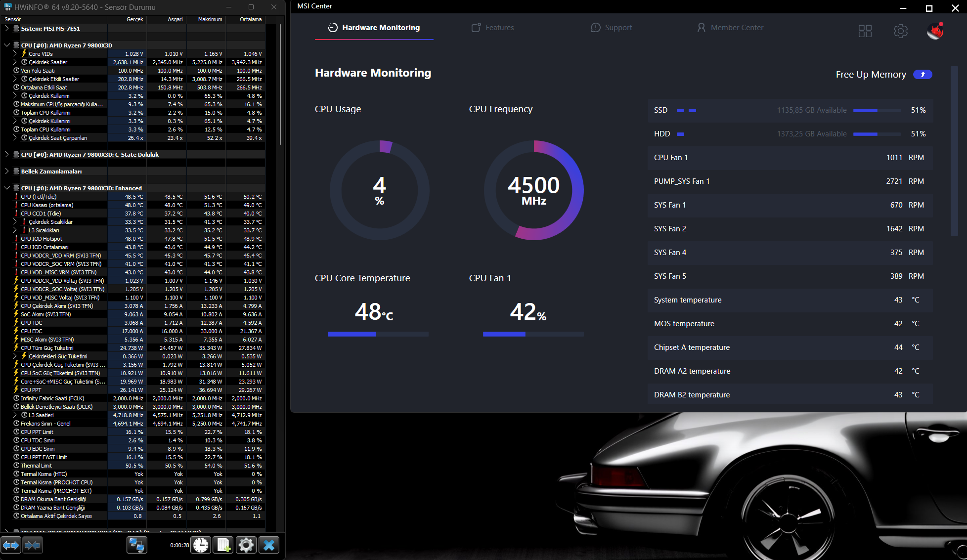Select the CPU IOD Hotspot sensor row
Viewport: 967px width, 560px height.
pyautogui.click(x=132, y=238)
